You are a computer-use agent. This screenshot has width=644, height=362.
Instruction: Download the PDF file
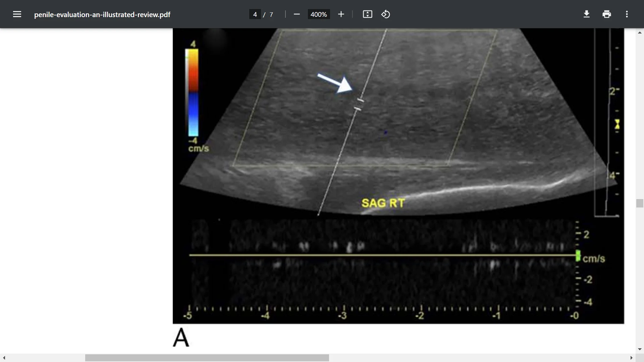[x=586, y=14]
